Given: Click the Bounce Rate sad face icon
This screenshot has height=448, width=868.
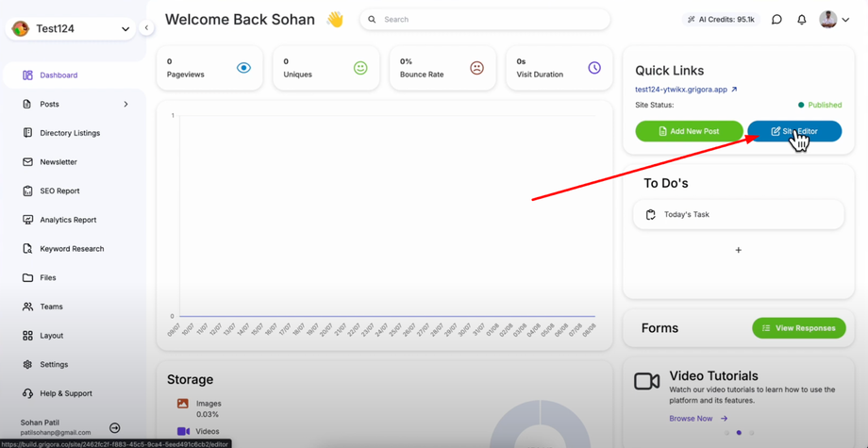Looking at the screenshot, I should tap(476, 68).
